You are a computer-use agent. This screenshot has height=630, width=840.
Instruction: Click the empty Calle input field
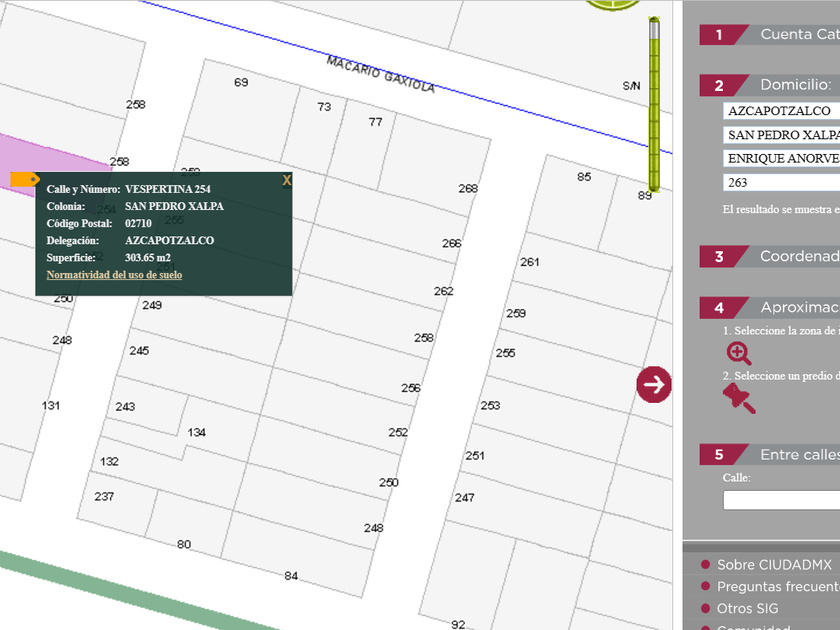coord(781,500)
